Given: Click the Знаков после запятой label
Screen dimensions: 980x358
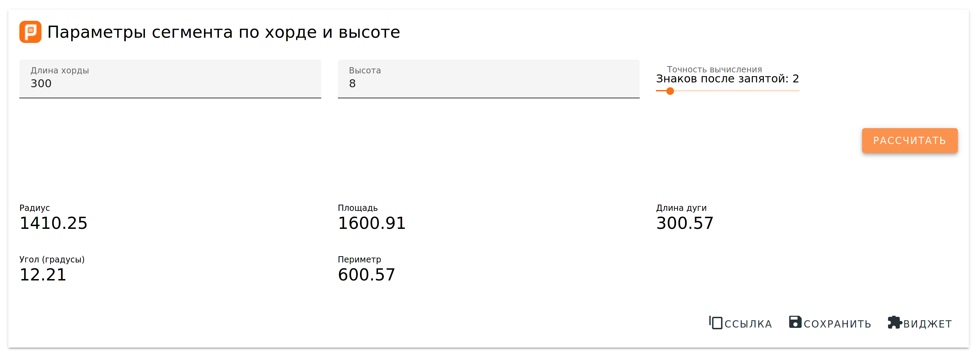Looking at the screenshot, I should coord(727,79).
